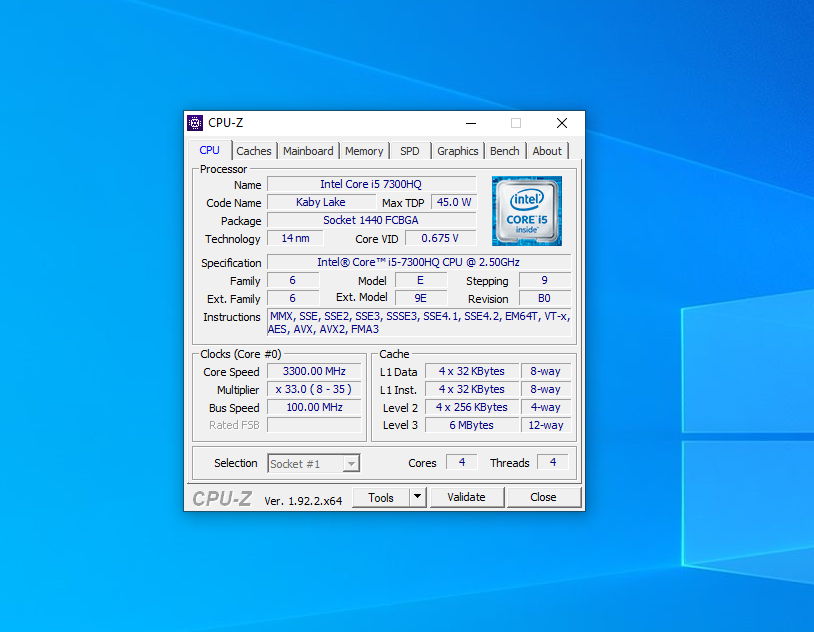Click the Cores count value

click(x=462, y=462)
